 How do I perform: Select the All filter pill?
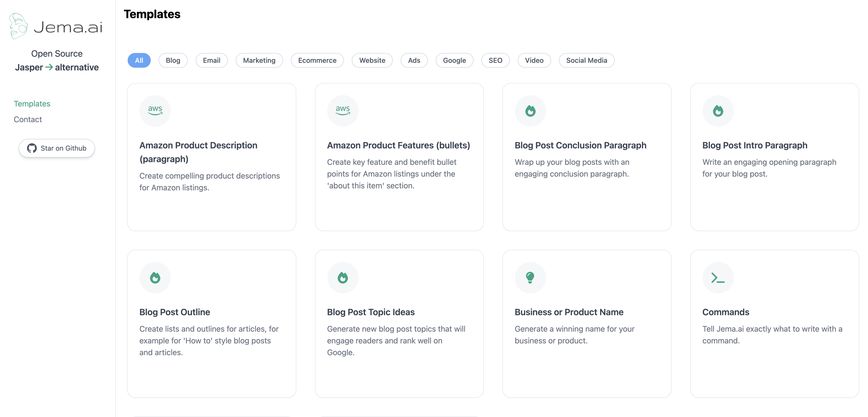pos(139,60)
